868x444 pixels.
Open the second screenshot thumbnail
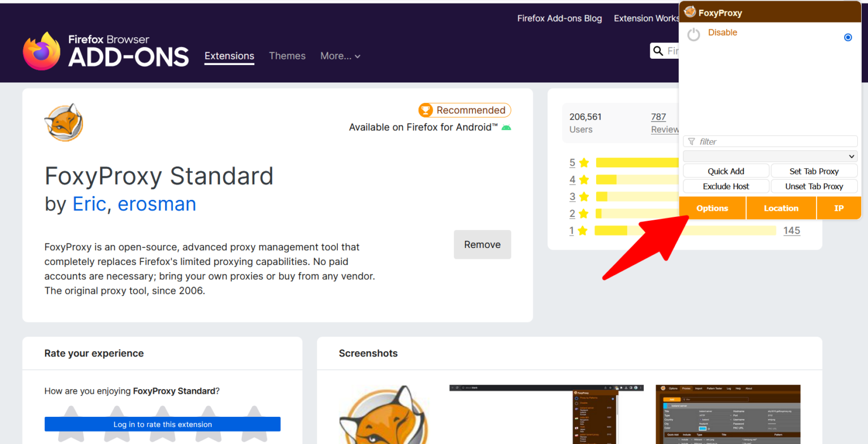pos(546,415)
